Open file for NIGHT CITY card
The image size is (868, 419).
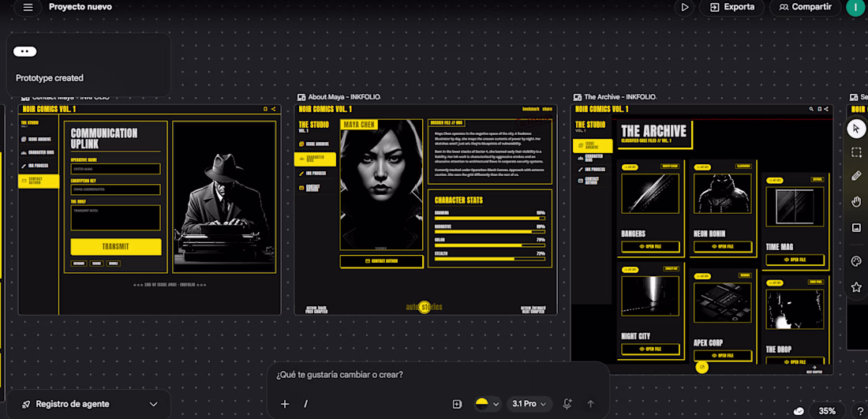[650, 350]
